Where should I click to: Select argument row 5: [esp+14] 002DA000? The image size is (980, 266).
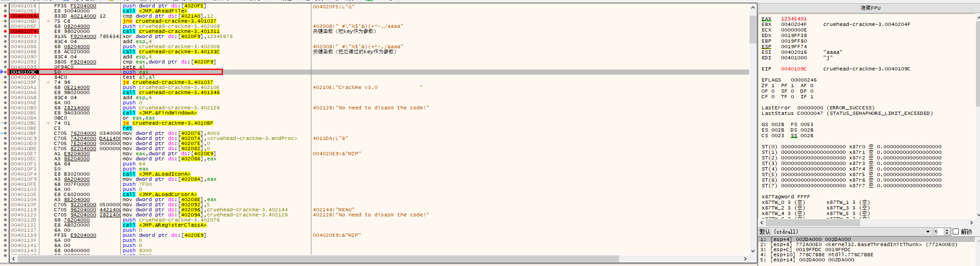(x=807, y=260)
